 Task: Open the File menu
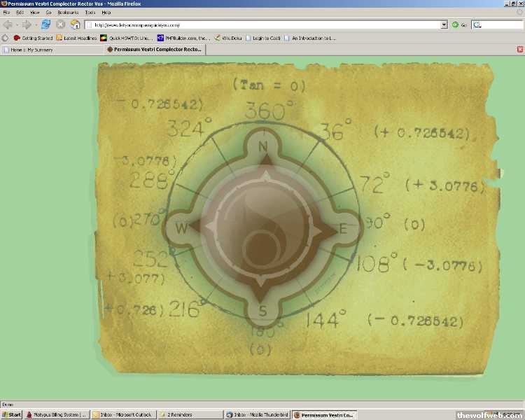[x=6, y=13]
